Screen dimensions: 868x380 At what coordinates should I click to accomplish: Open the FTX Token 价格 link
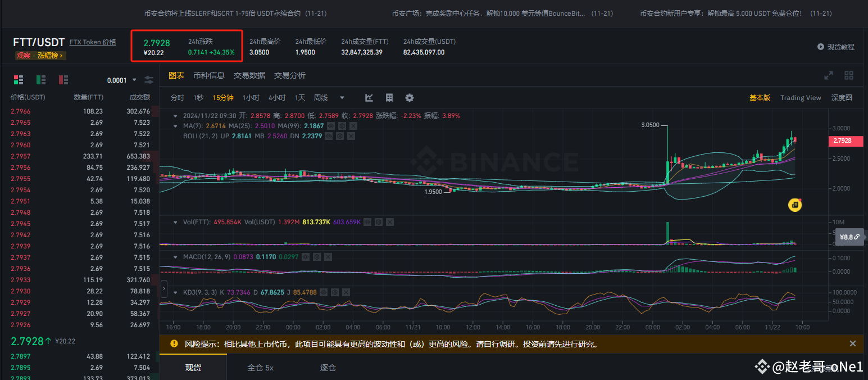point(93,42)
